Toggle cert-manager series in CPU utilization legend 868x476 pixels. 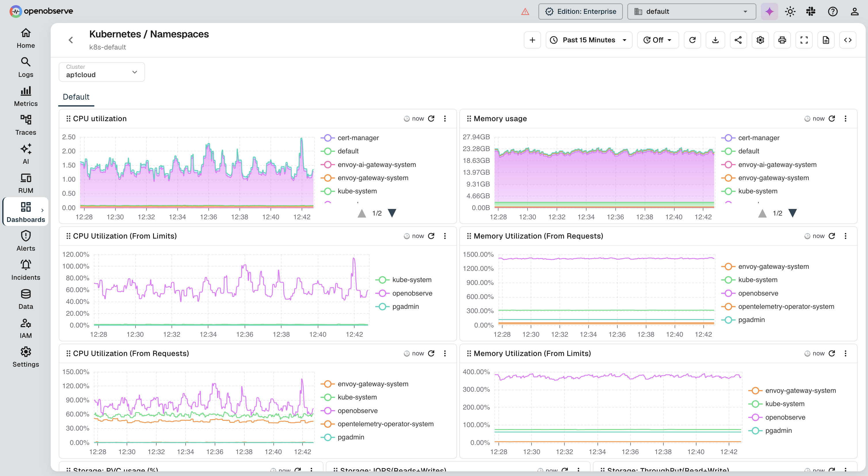(350, 138)
